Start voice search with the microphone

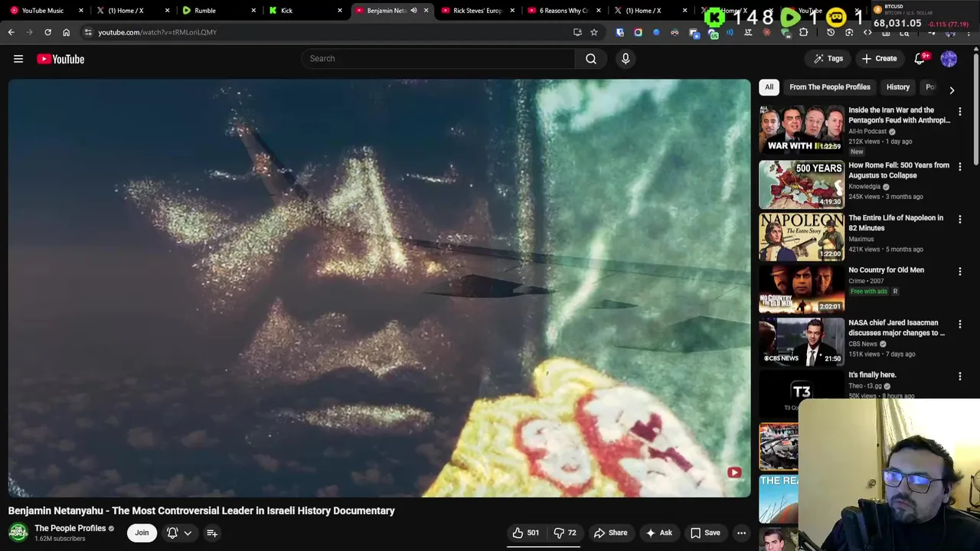(626, 59)
